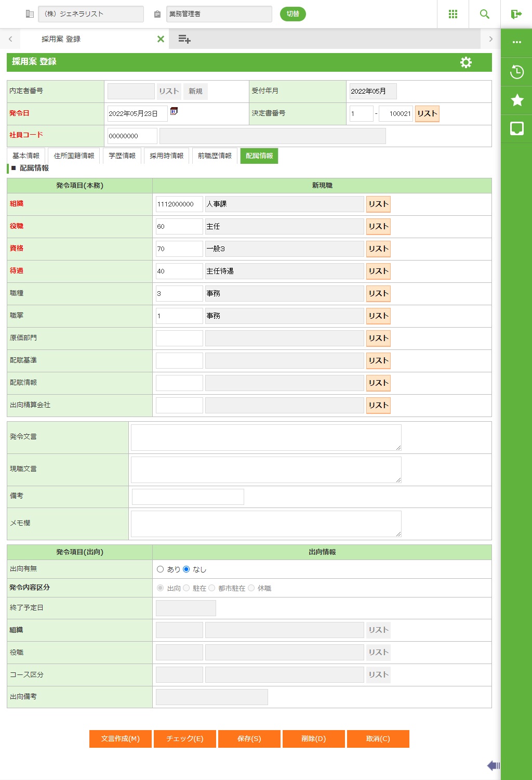The image size is (532, 780).
Task: Click the チェック(E) button
Action: (x=185, y=739)
